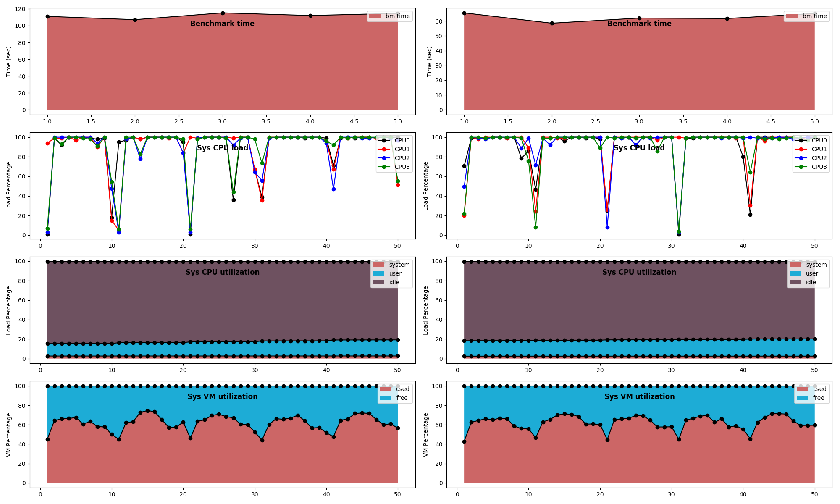The height and width of the screenshot is (504, 840).
Task: Click the CPU3 legend entry in right CPU load plot
Action: click(x=810, y=167)
